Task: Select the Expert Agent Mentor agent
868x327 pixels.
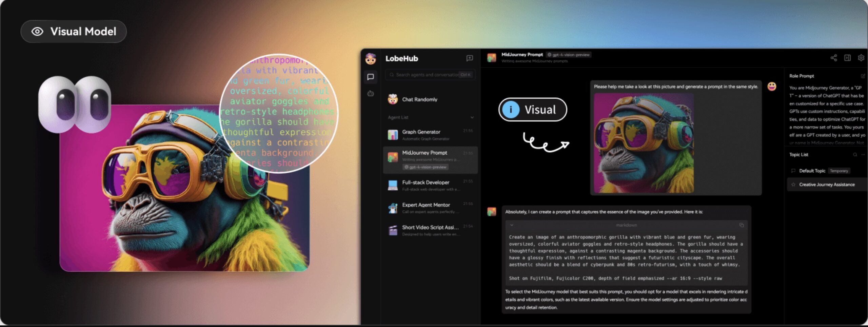Action: click(430, 208)
